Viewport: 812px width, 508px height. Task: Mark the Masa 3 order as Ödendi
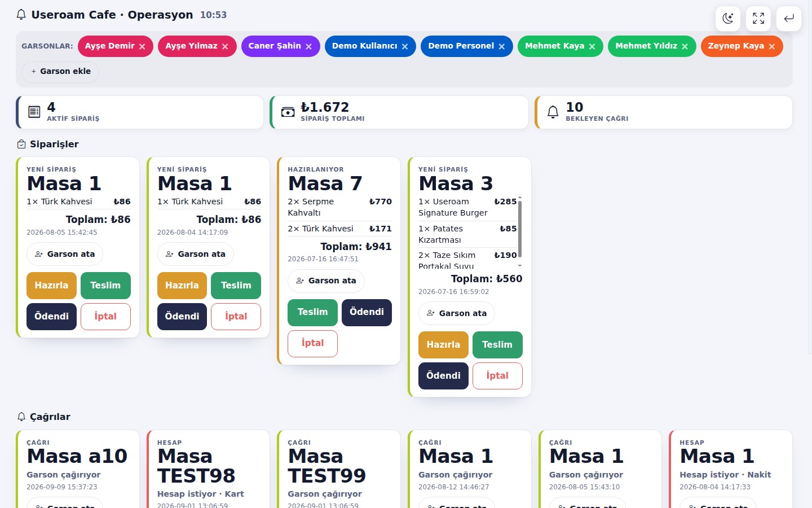point(443,376)
